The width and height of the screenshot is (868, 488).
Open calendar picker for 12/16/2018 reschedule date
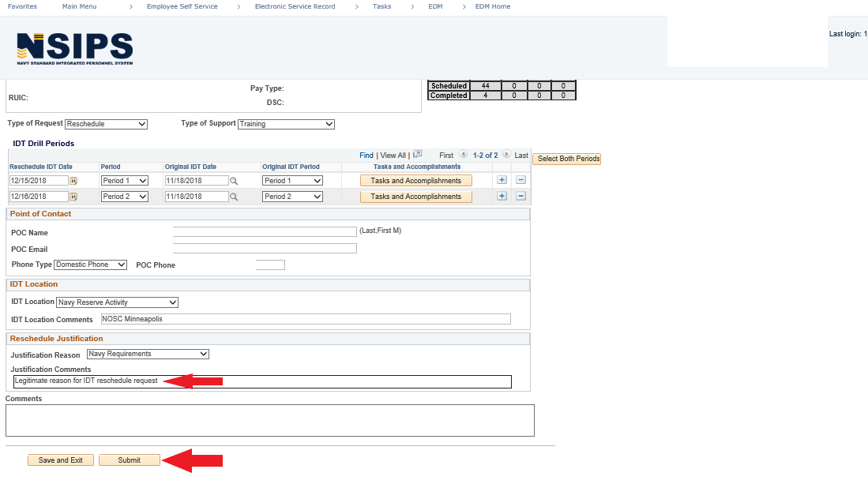click(x=73, y=197)
